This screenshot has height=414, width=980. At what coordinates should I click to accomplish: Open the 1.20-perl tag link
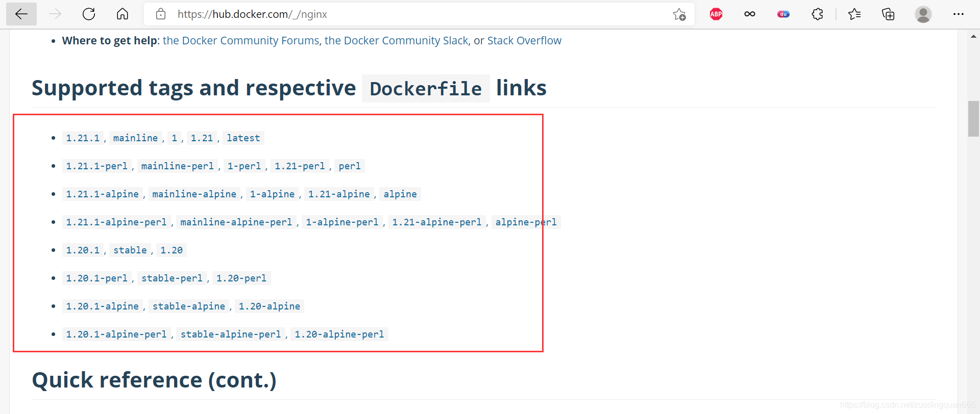[x=241, y=278]
